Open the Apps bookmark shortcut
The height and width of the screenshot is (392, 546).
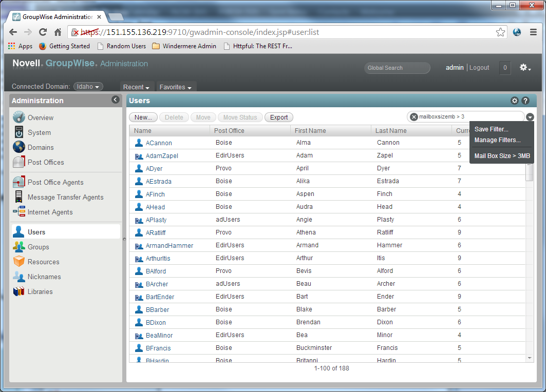[20, 46]
